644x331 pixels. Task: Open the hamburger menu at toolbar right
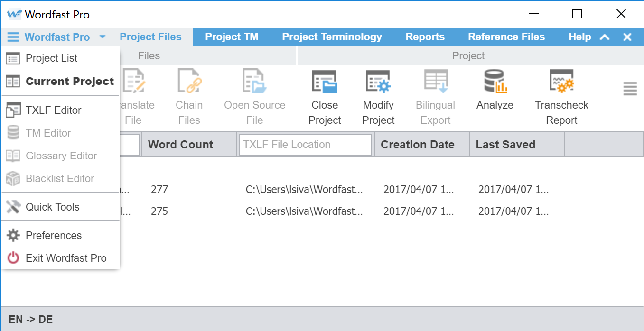click(630, 89)
